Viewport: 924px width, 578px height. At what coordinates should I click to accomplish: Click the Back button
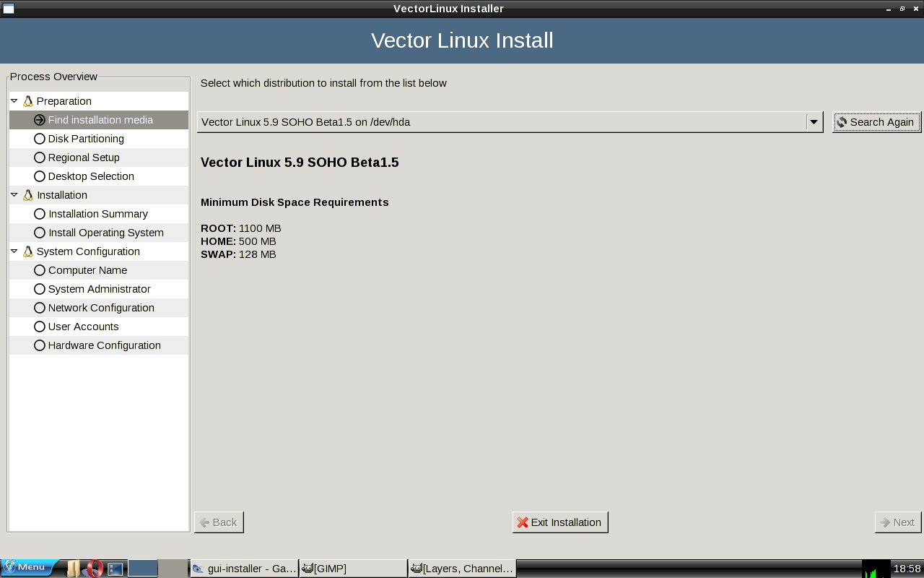[x=219, y=522]
